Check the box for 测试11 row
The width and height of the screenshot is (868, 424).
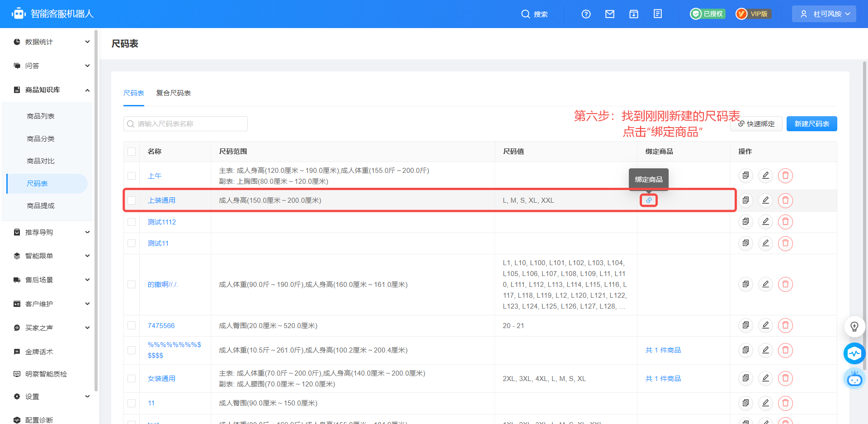pos(132,243)
